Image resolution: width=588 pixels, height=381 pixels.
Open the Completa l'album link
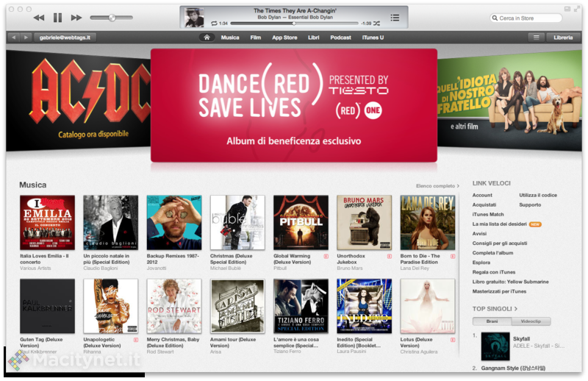tap(492, 253)
